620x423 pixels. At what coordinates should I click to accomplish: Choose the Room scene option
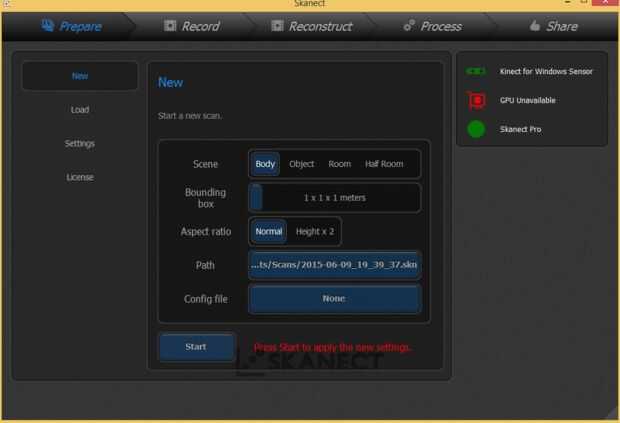tap(339, 164)
